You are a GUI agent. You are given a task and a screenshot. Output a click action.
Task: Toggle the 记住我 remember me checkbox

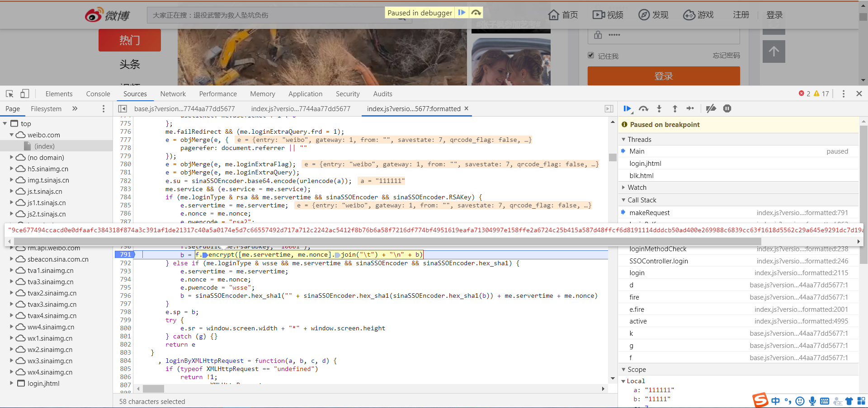point(590,55)
